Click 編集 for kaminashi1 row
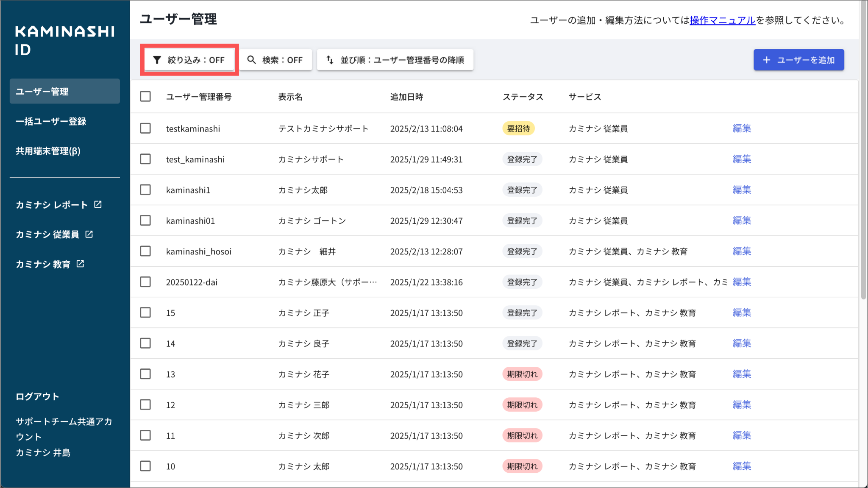 [x=742, y=190]
